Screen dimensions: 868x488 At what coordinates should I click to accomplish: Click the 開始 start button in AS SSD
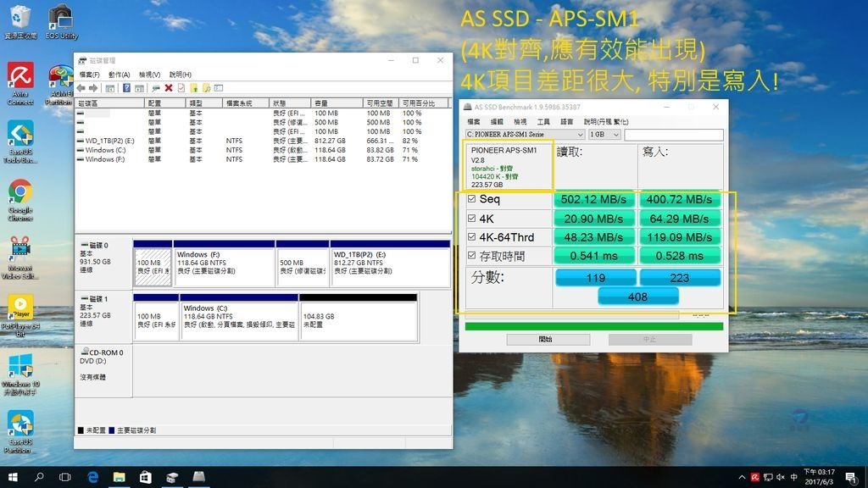coord(548,339)
